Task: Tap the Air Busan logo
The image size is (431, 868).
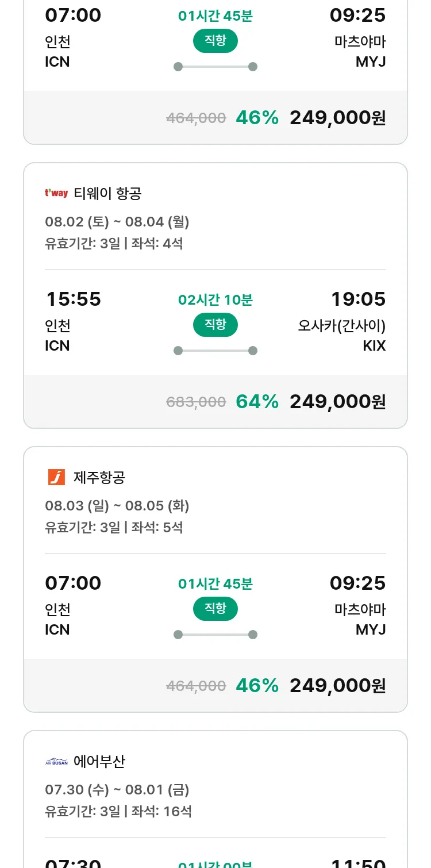Action: click(x=56, y=762)
